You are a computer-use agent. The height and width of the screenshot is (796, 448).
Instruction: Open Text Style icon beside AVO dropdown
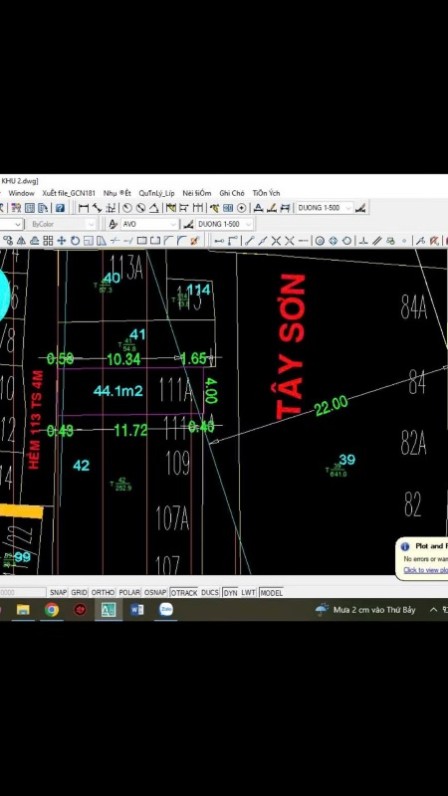click(113, 224)
